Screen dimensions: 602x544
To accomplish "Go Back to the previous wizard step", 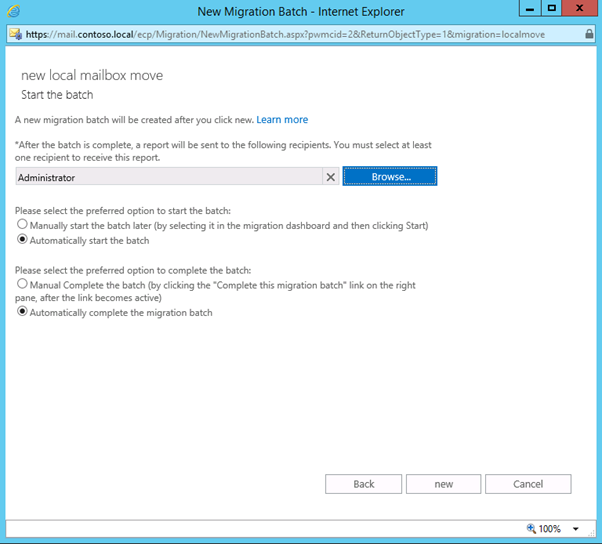I will [x=363, y=484].
